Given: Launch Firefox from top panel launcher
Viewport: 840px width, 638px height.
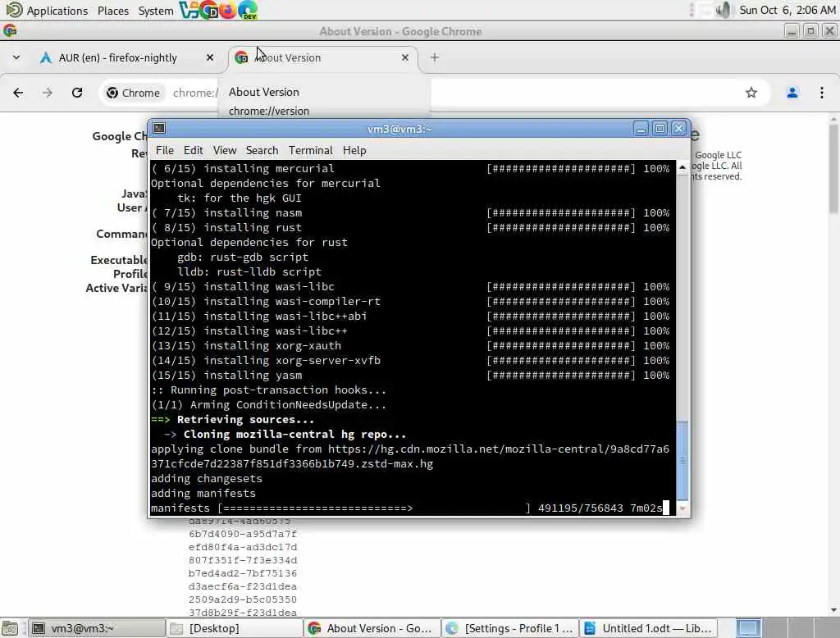Looking at the screenshot, I should (x=228, y=10).
